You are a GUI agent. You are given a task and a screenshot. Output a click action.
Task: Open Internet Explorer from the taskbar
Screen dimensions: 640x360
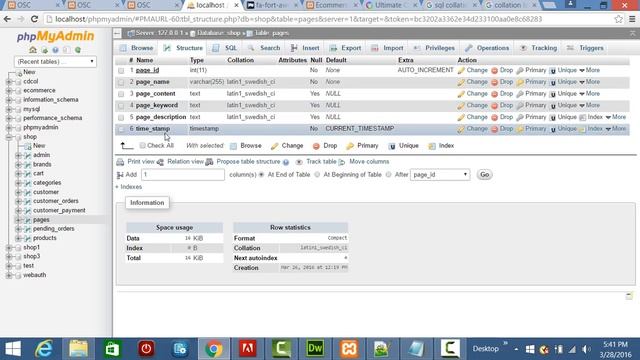click(x=44, y=349)
